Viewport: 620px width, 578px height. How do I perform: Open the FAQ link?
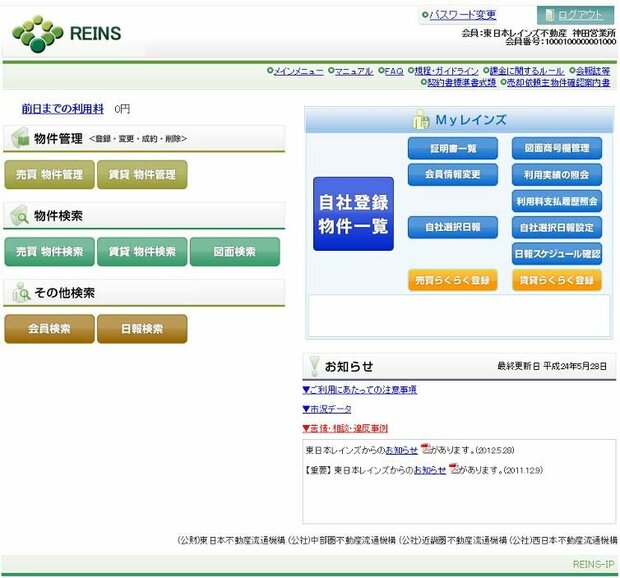394,71
